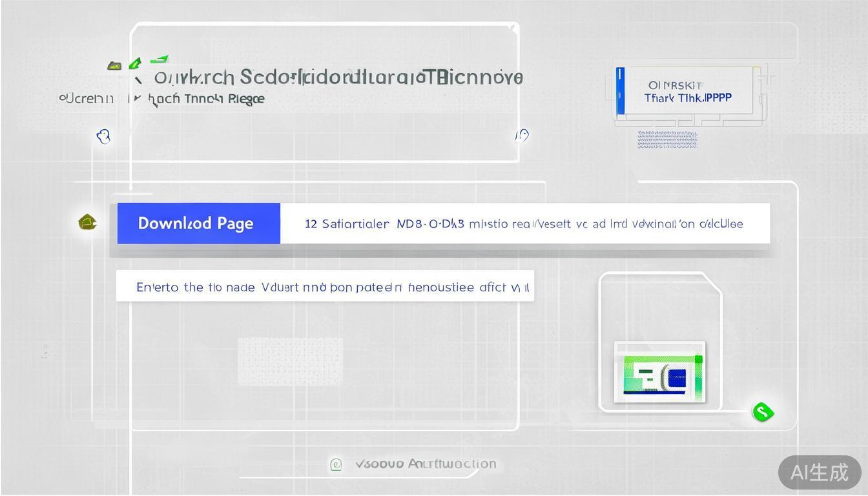
Task: Click the blue strip on the top-right card
Action: click(x=620, y=90)
